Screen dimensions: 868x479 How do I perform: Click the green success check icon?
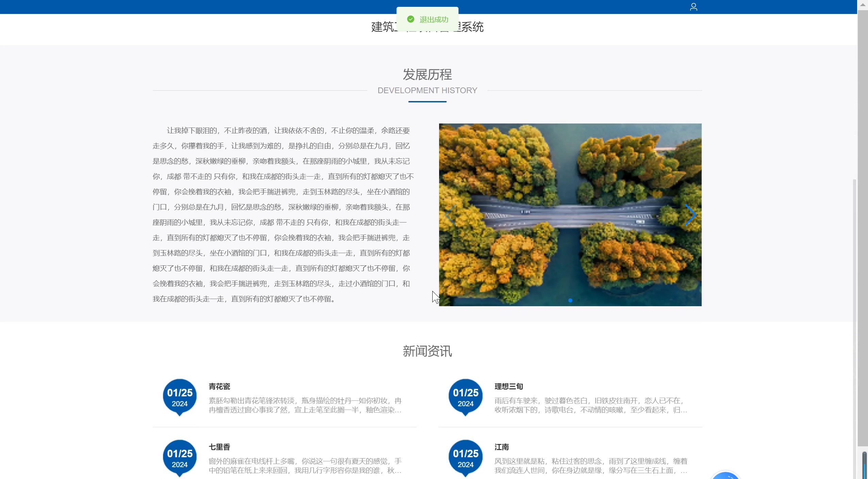pyautogui.click(x=411, y=19)
